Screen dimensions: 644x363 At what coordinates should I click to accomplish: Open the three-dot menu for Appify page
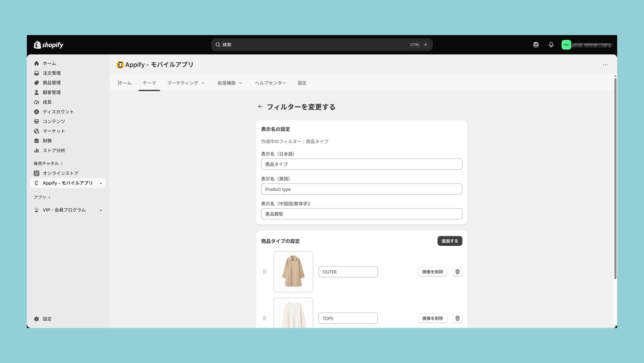605,65
